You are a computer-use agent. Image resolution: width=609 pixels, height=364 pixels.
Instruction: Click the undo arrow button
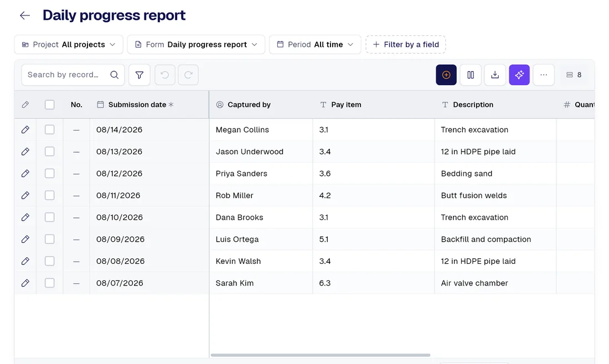coord(164,75)
